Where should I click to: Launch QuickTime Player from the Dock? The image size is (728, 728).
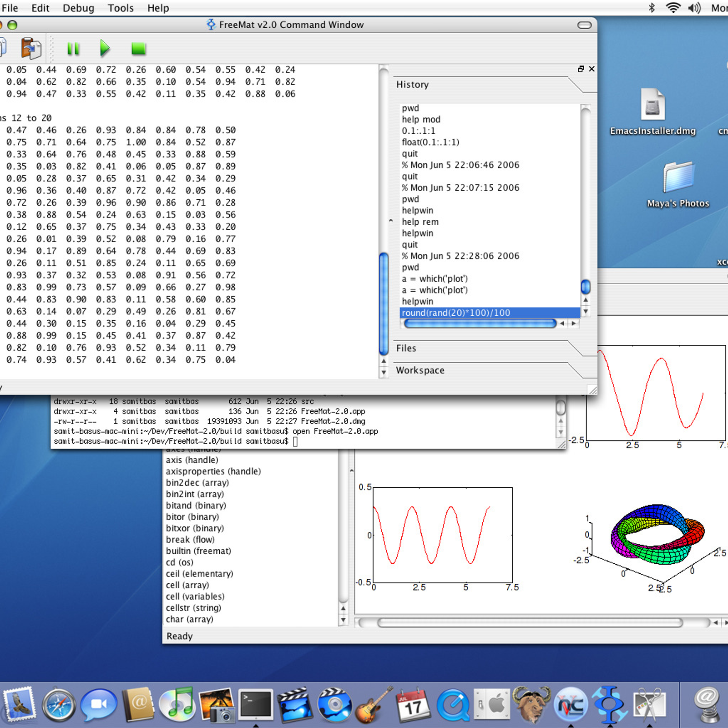pyautogui.click(x=453, y=705)
